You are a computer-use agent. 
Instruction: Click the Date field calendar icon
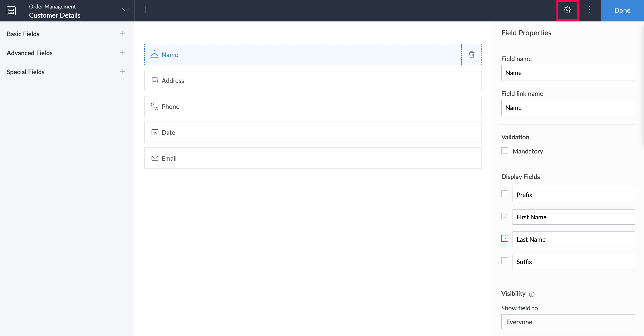(x=155, y=132)
